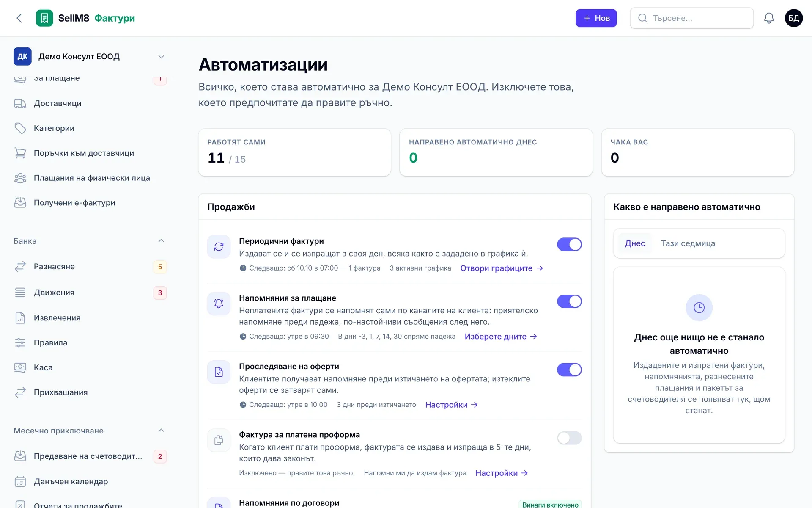Click the back arrow icon
Image resolution: width=812 pixels, height=508 pixels.
tap(19, 18)
